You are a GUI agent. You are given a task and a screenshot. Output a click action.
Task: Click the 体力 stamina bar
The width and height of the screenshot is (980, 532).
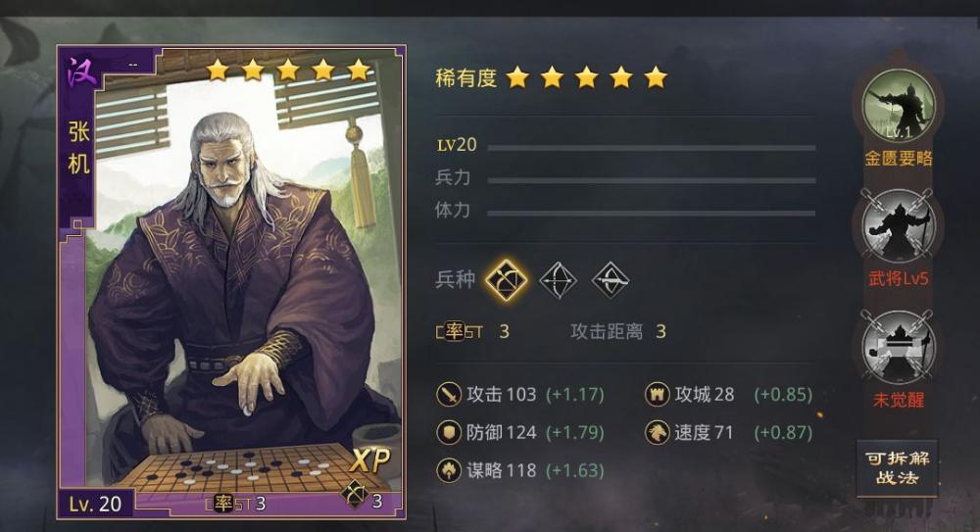point(652,214)
